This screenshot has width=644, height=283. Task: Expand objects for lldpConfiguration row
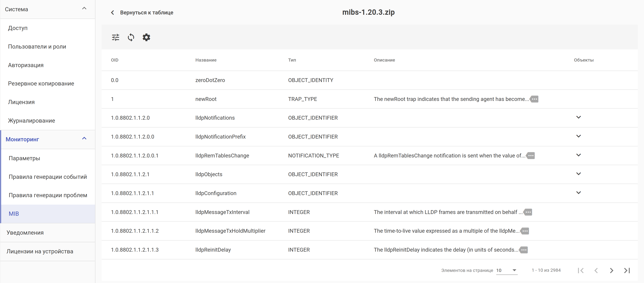[578, 193]
